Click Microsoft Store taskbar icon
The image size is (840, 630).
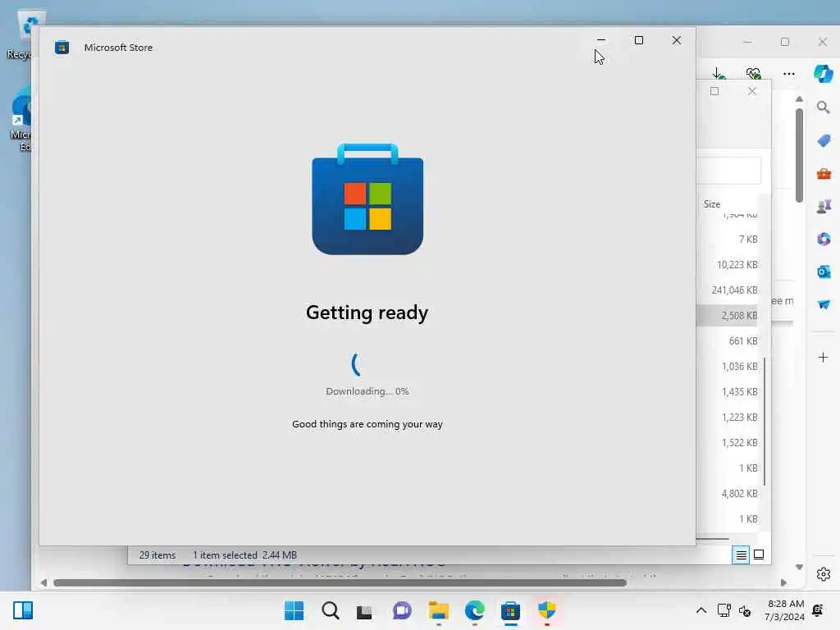pyautogui.click(x=510, y=610)
